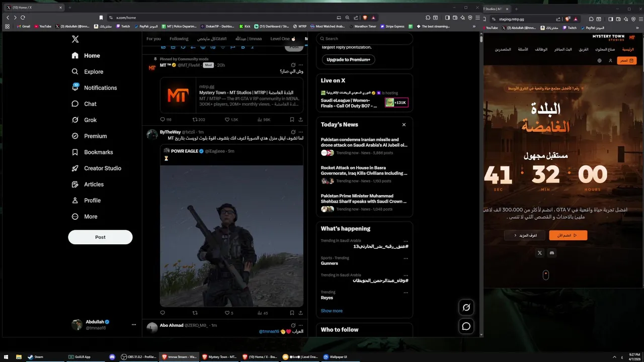This screenshot has width=644, height=362.
Task: Open Pakistan condemns Iranian missile news item
Action: pyautogui.click(x=364, y=146)
